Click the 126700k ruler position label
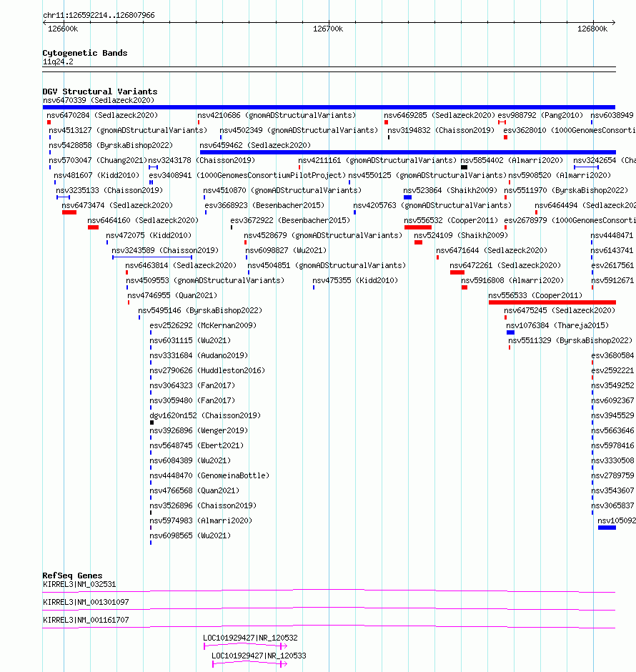Screen dimensions: 636x672 click(x=328, y=29)
